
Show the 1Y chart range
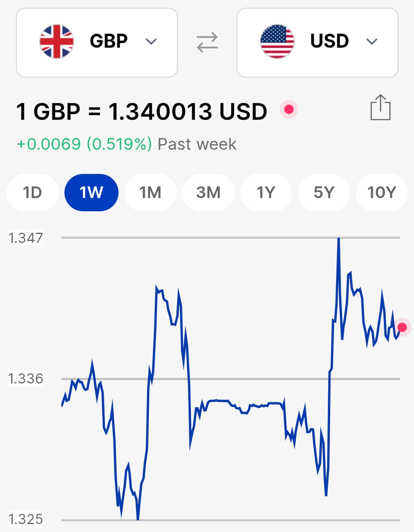click(266, 193)
